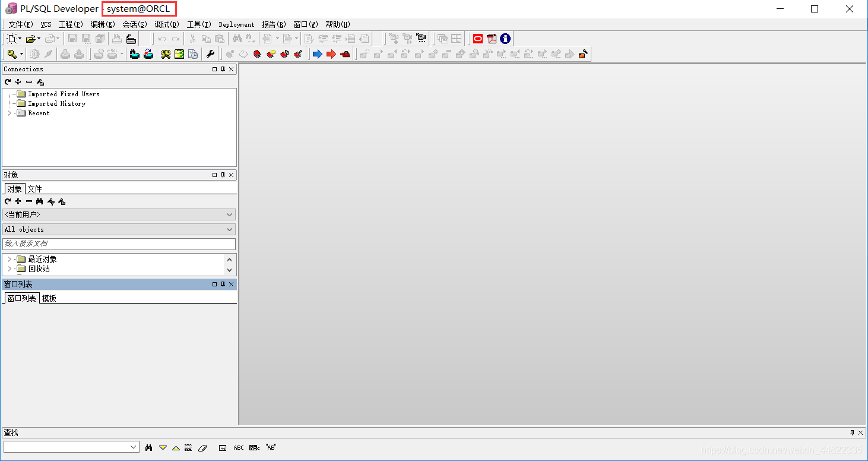
Task: Click the Open folder icon
Action: coord(30,39)
